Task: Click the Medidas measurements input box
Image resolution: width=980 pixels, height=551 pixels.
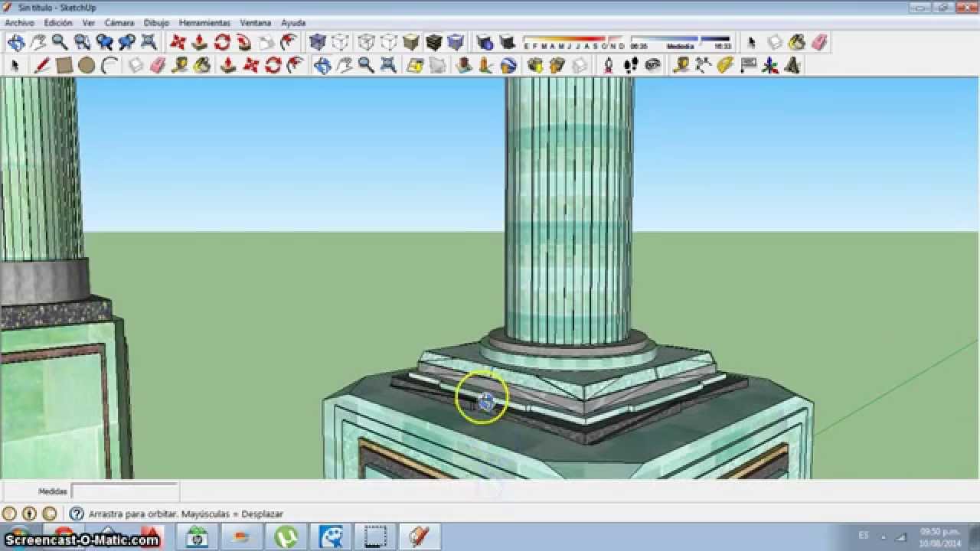Action: (x=125, y=491)
